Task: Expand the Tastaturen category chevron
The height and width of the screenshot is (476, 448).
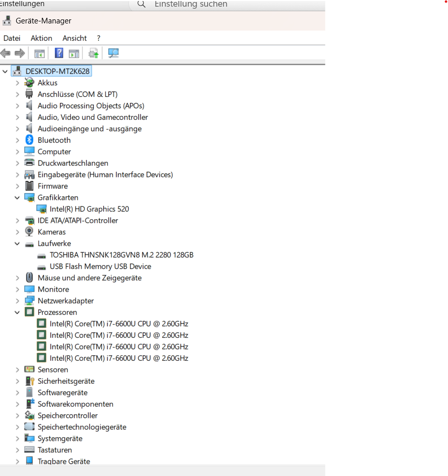Action: point(17,450)
